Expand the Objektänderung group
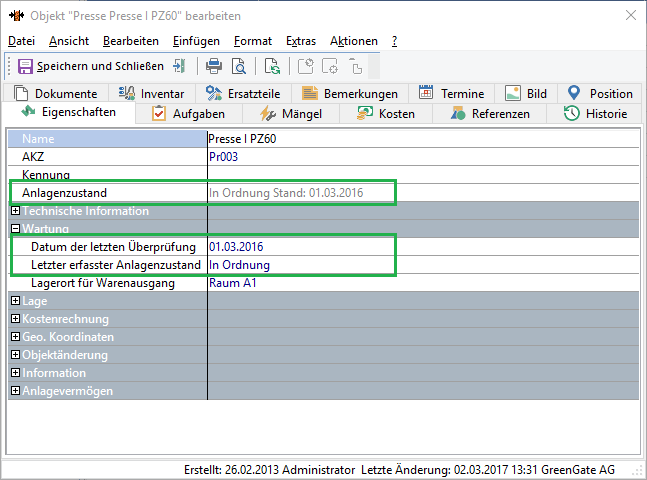The width and height of the screenshot is (647, 480). pyautogui.click(x=15, y=355)
